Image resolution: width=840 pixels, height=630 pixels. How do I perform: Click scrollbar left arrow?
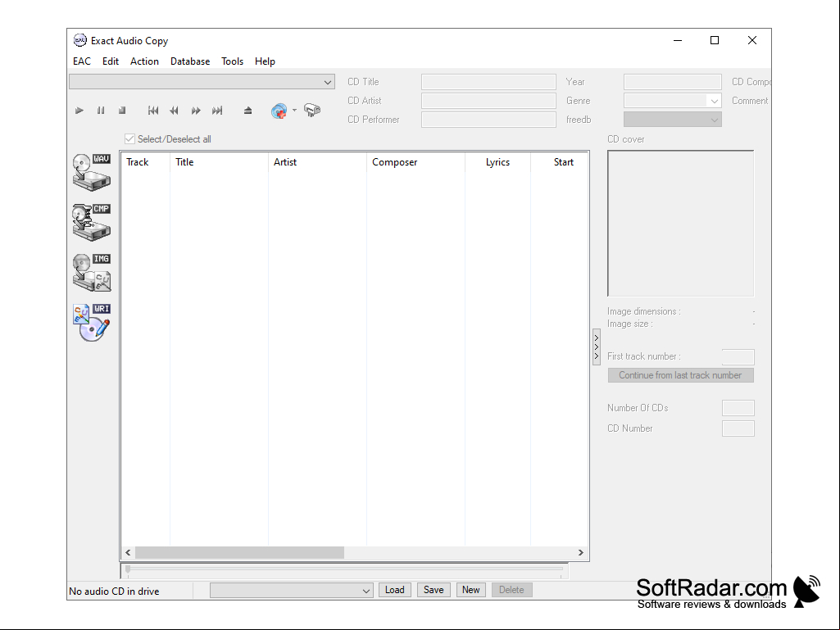coord(128,552)
